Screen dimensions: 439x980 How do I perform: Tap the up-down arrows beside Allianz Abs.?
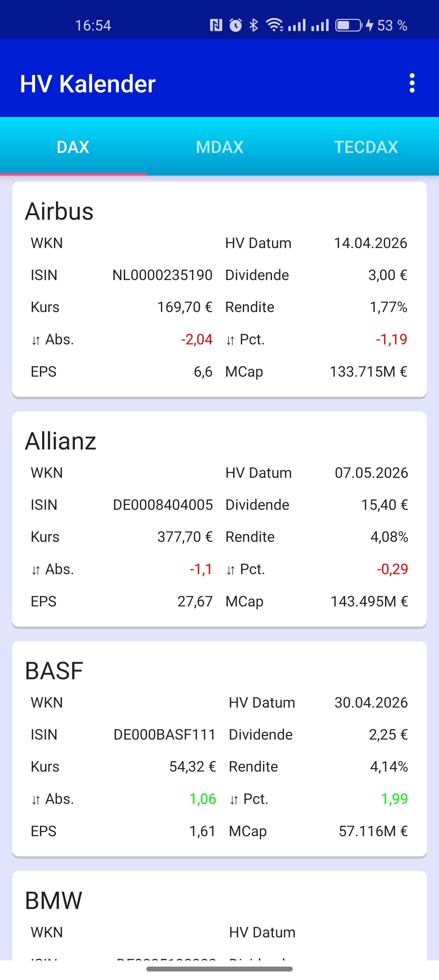36,570
